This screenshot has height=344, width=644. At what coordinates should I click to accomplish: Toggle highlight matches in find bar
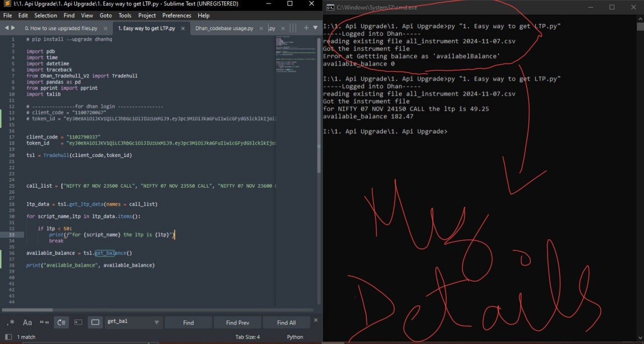tap(96, 322)
